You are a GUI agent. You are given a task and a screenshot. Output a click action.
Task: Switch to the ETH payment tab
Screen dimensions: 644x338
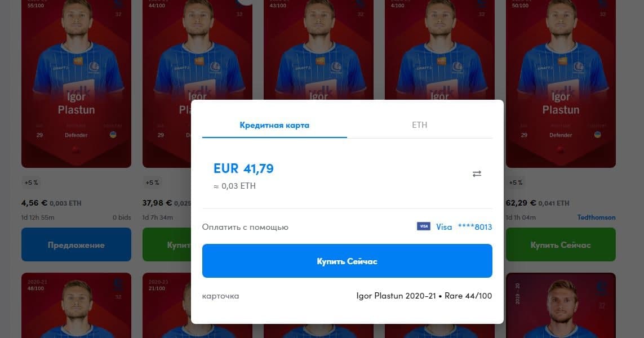tap(419, 125)
